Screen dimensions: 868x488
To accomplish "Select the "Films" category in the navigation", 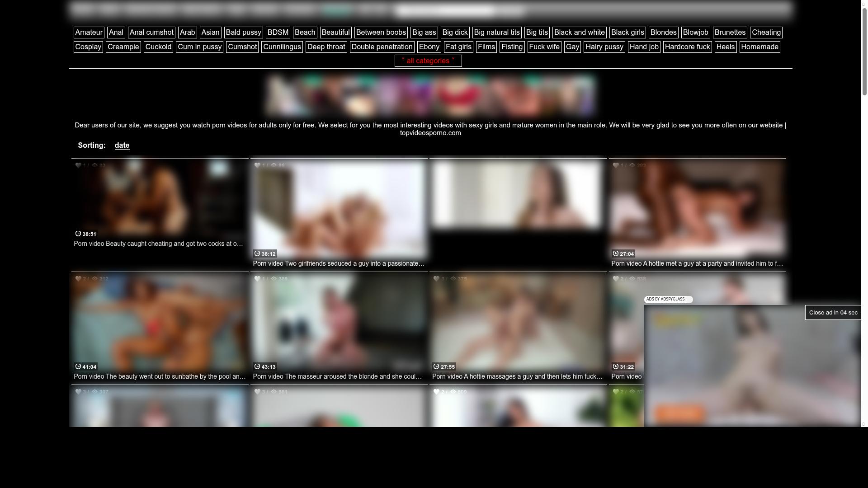I will click(x=486, y=47).
